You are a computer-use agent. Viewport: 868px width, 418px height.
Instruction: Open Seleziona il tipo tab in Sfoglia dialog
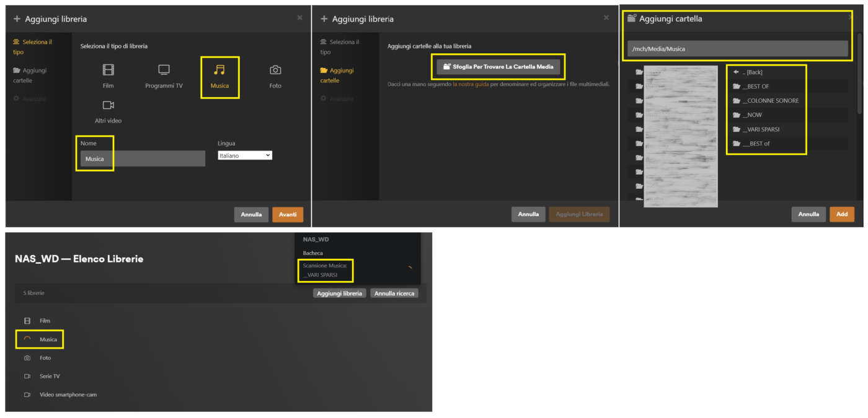[x=339, y=47]
